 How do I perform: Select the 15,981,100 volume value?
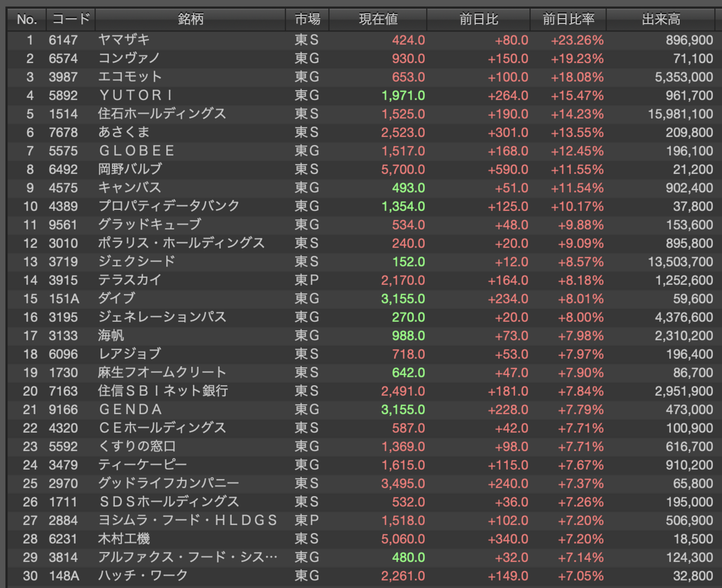click(x=680, y=114)
